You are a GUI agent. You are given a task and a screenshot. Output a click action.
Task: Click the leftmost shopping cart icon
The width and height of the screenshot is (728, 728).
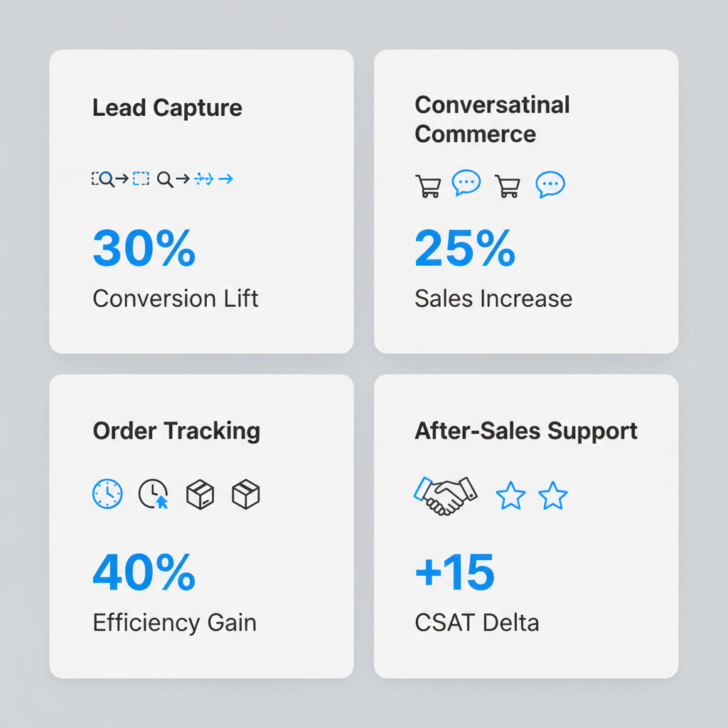(x=428, y=186)
